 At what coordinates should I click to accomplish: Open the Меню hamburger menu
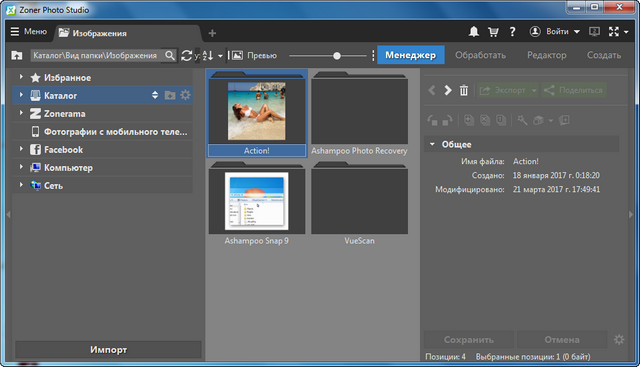click(x=29, y=31)
